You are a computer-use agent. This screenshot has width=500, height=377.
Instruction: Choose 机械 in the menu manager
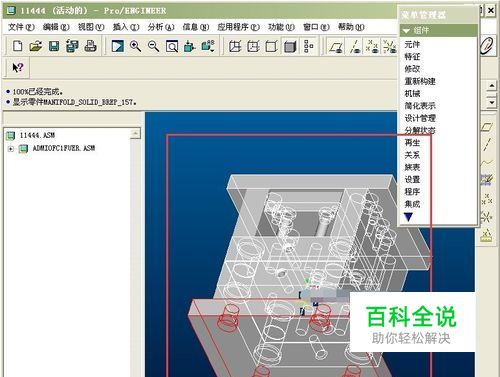(412, 94)
